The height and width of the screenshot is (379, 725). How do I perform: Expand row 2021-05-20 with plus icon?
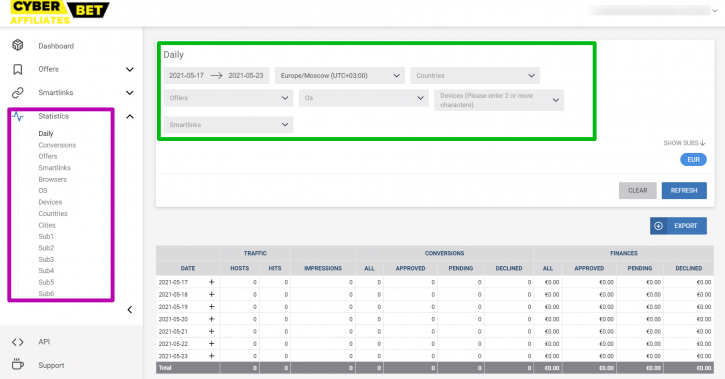(x=211, y=319)
